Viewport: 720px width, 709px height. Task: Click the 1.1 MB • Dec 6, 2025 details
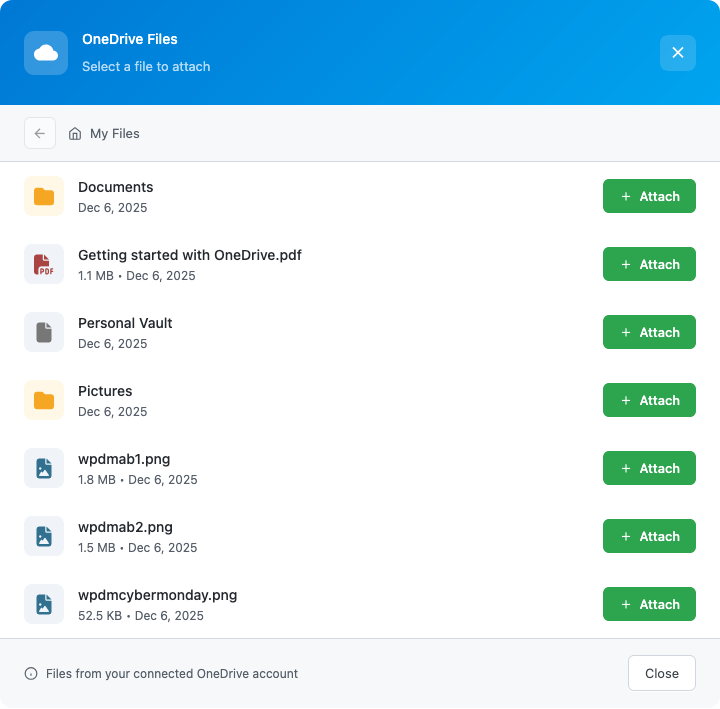pyautogui.click(x=137, y=276)
